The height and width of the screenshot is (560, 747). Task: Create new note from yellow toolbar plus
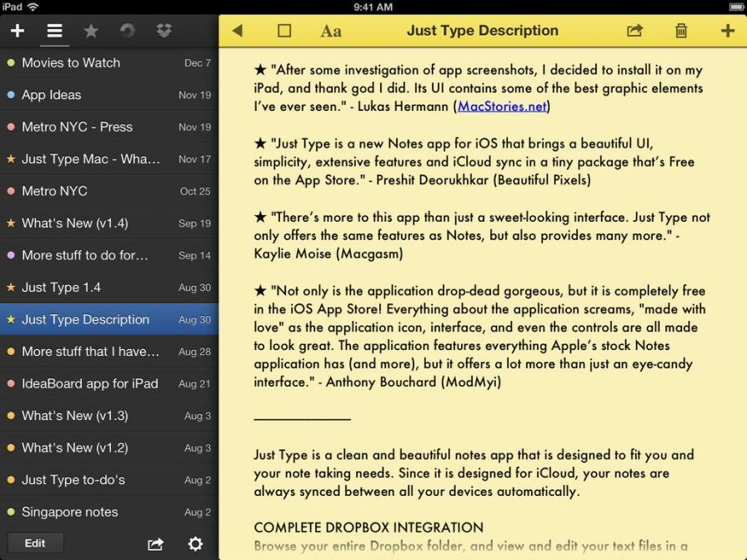pos(727,31)
